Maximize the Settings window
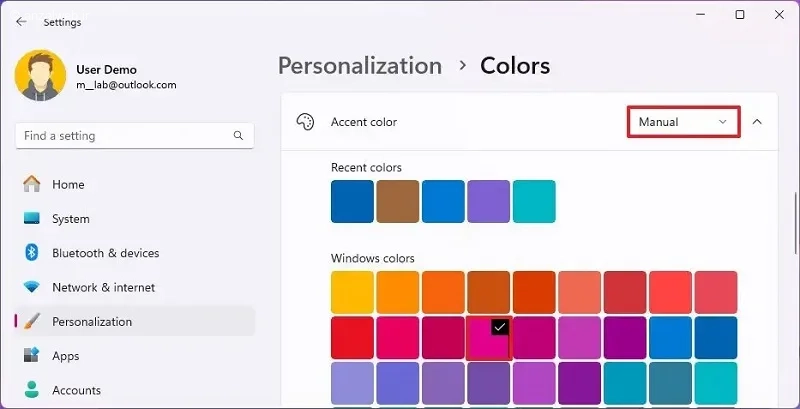The height and width of the screenshot is (409, 800). 739,15
